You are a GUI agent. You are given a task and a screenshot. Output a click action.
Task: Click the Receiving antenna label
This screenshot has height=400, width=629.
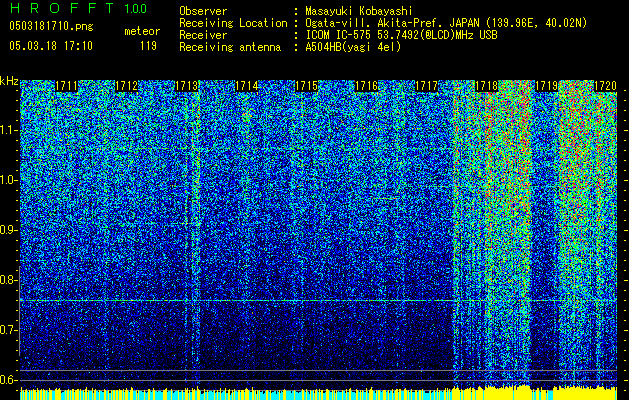230,47
